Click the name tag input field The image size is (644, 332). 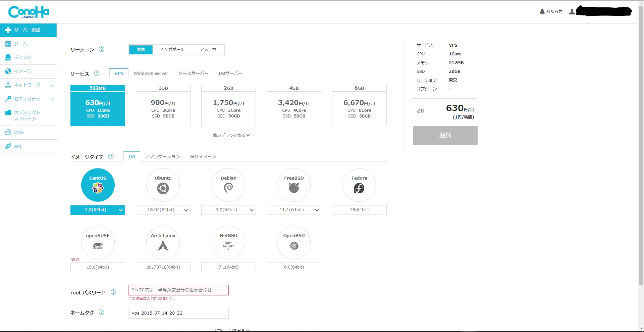point(178,313)
